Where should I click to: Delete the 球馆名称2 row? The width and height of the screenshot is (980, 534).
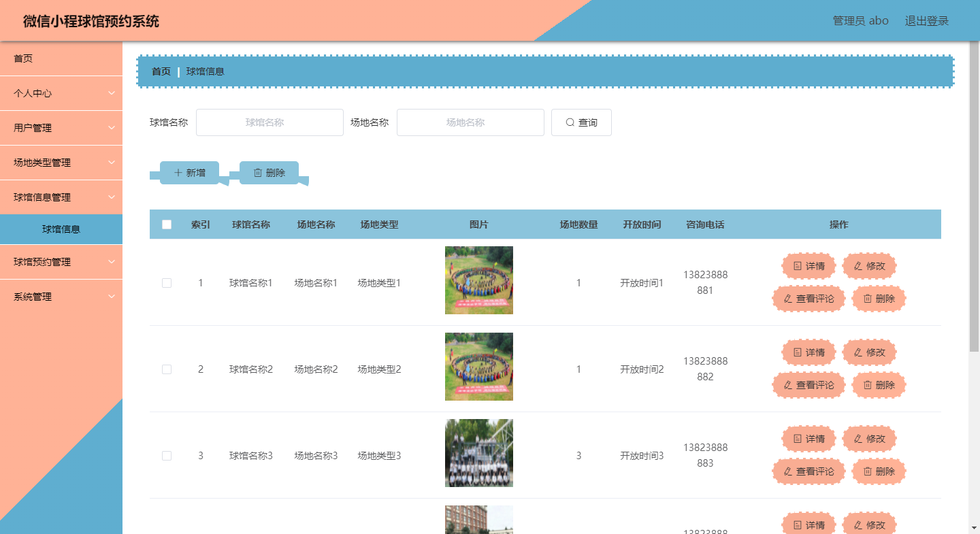[879, 385]
